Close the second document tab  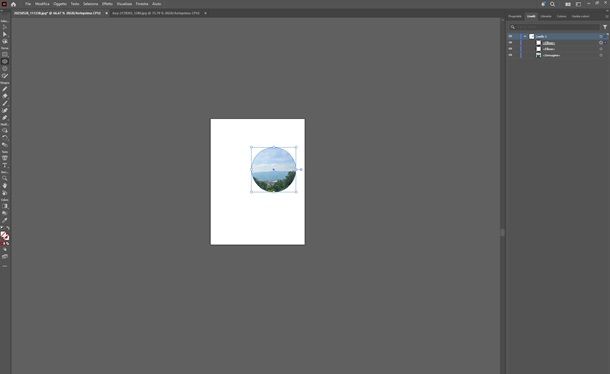205,13
